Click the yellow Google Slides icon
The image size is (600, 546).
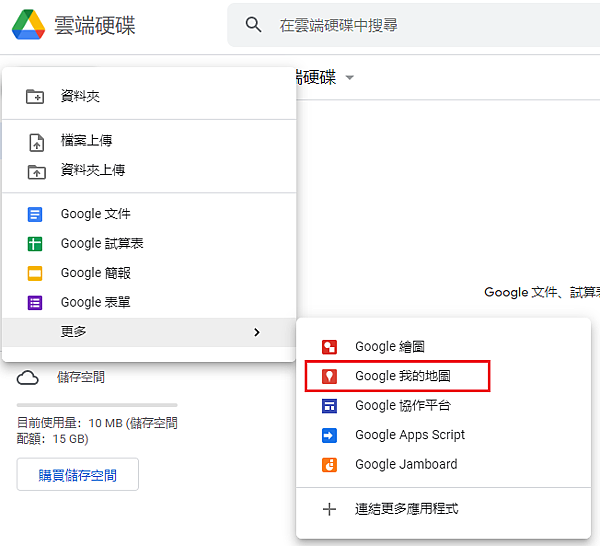point(35,273)
